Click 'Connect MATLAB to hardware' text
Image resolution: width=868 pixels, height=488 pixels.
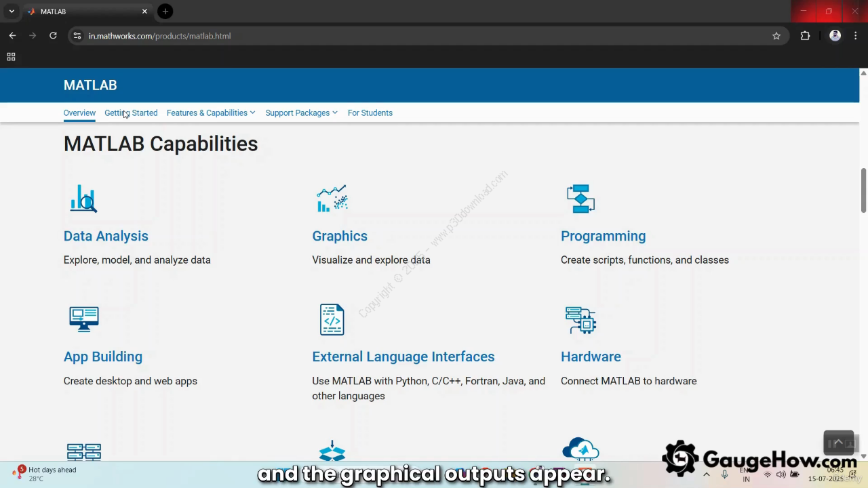coord(629,381)
